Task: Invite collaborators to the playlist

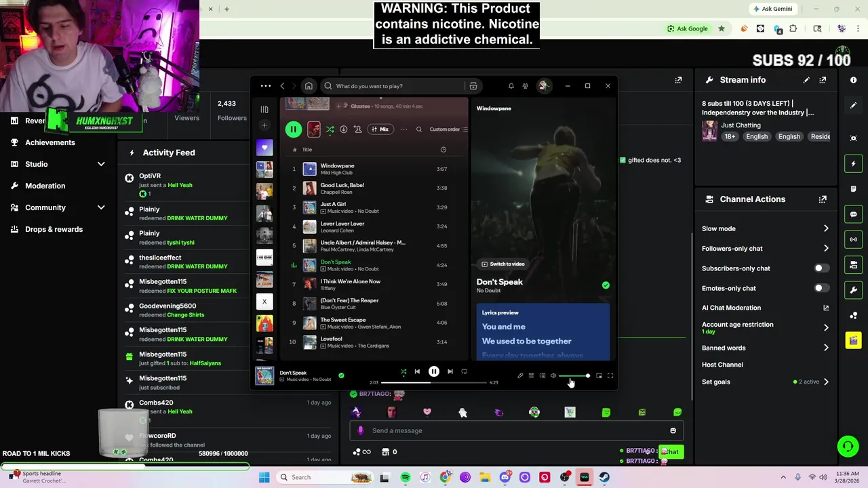Action: [x=357, y=129]
